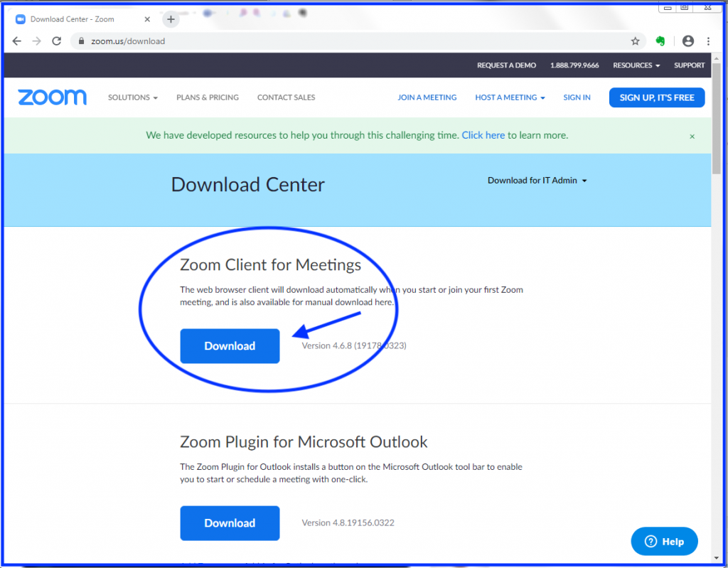Dismiss the green resources banner
728x568 pixels.
tap(692, 136)
